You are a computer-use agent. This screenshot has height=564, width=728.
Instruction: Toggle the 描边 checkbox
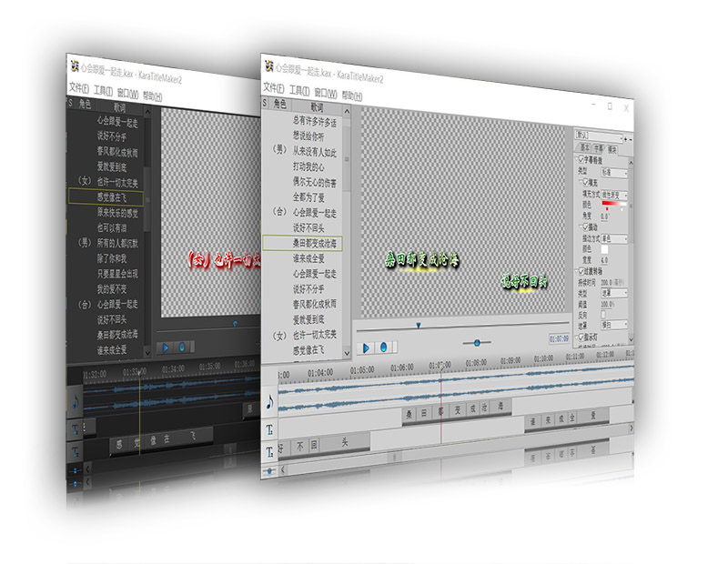586,227
